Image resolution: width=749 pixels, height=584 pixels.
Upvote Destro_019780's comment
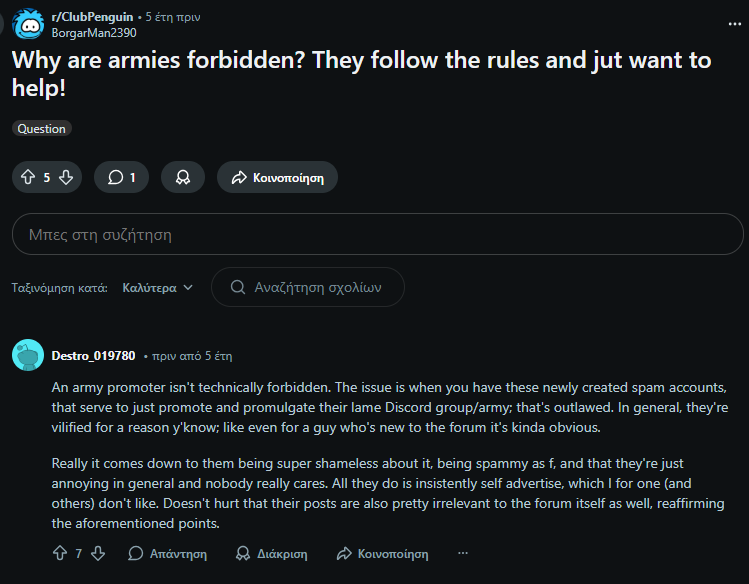click(x=59, y=553)
